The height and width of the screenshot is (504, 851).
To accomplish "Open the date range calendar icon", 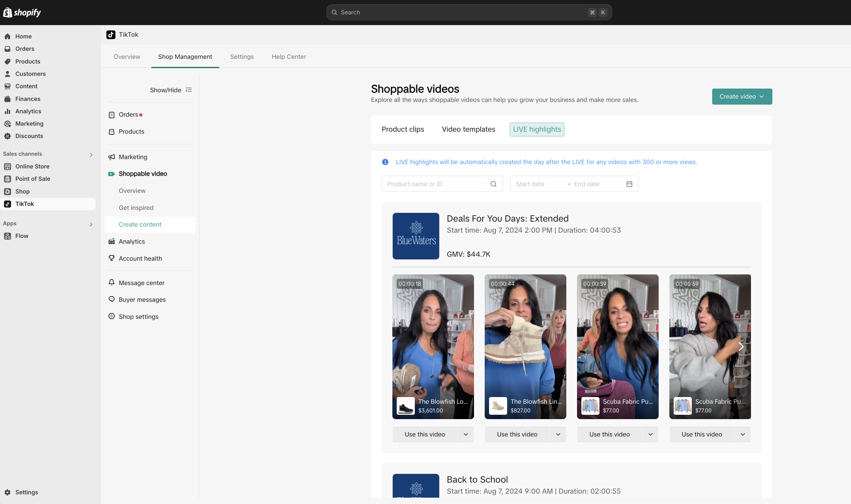I will tap(629, 184).
